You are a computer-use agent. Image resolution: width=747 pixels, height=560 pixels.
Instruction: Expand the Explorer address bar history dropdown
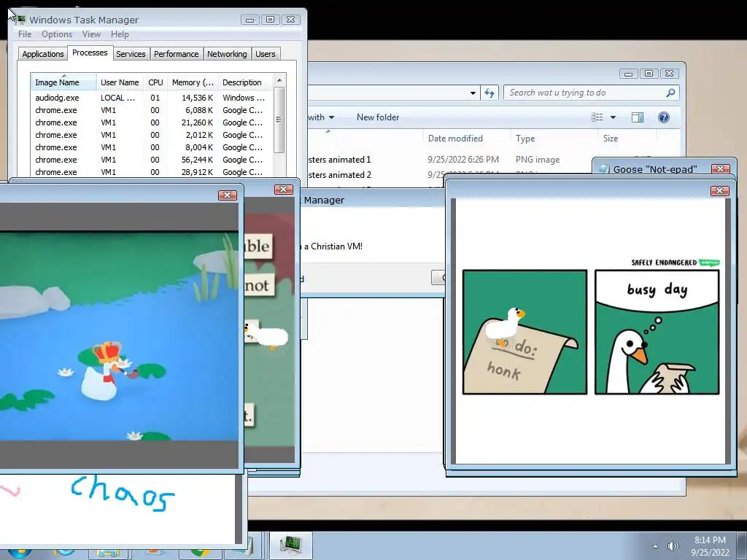point(473,93)
